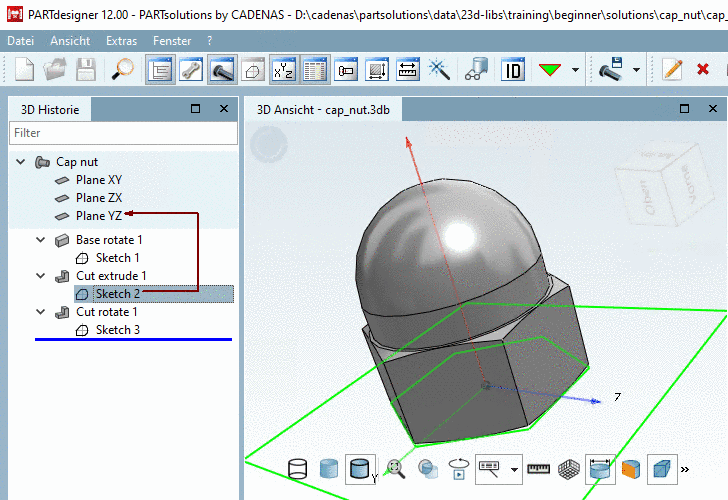The width and height of the screenshot is (728, 500).
Task: Select Plane YZ in history tree
Action: pyautogui.click(x=98, y=216)
